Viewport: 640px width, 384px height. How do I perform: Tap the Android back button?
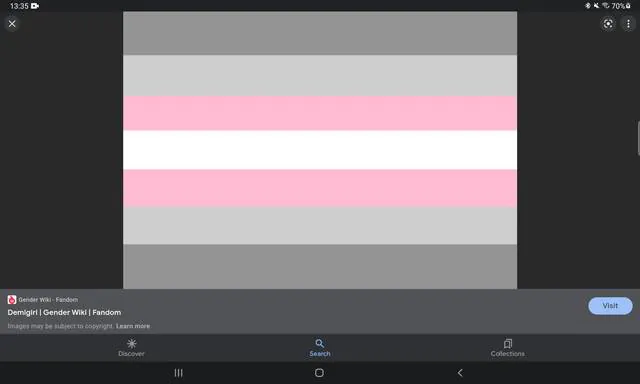click(x=460, y=373)
